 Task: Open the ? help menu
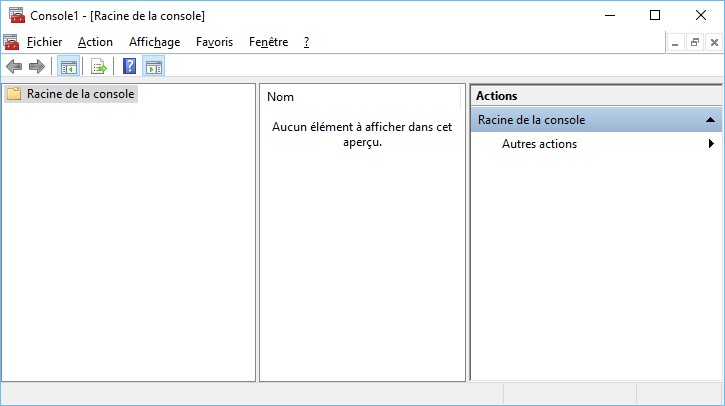pos(306,42)
